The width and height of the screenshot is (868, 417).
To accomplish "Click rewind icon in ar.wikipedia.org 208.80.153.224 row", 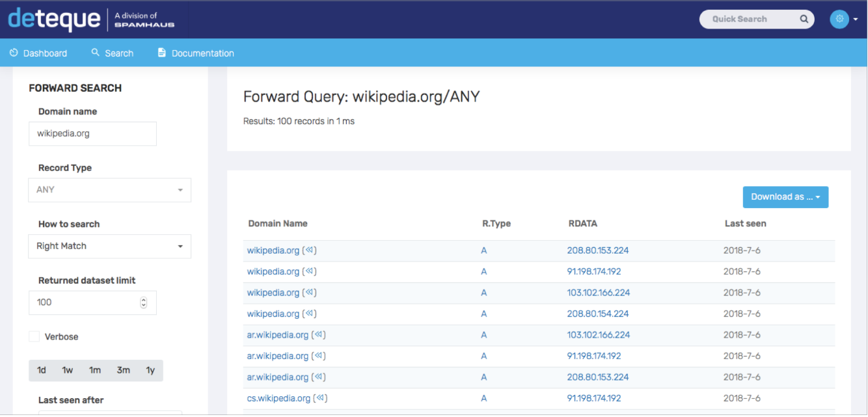I will pyautogui.click(x=319, y=377).
